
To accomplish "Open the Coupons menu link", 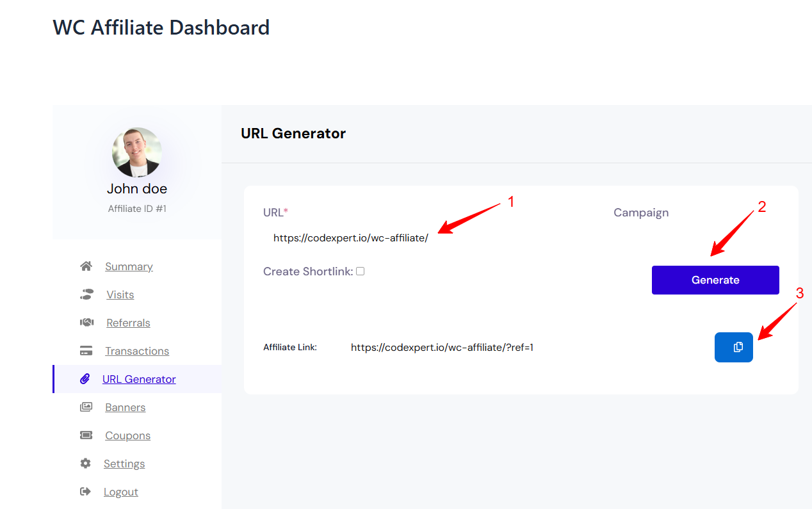I will tap(128, 435).
